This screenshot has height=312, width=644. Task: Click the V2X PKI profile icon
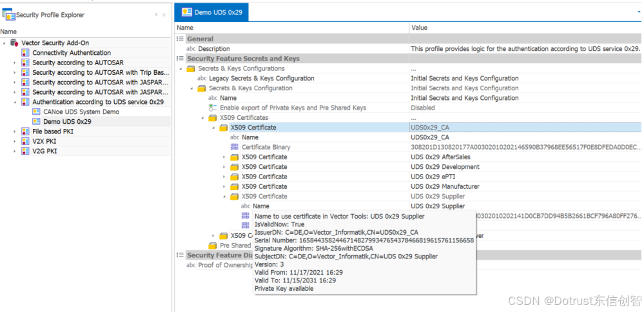point(26,141)
